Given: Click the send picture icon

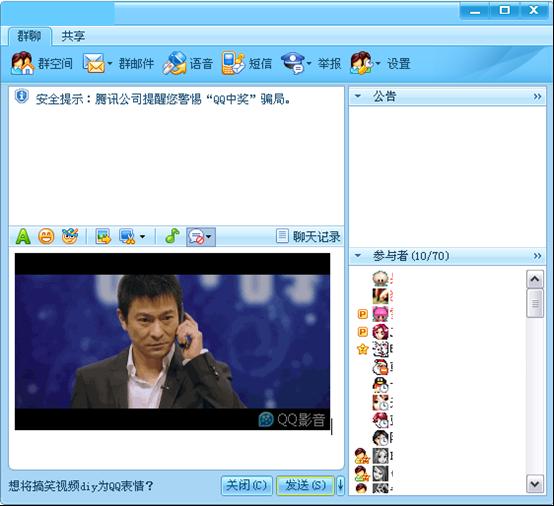Looking at the screenshot, I should coord(103,236).
